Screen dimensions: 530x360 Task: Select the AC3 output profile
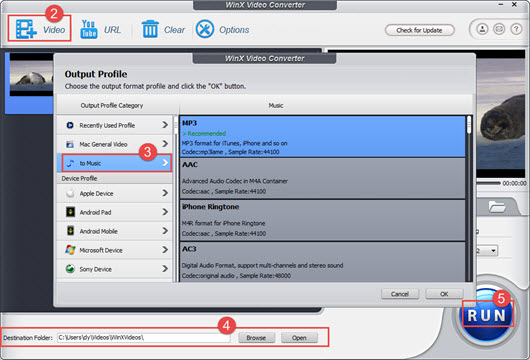point(322,262)
